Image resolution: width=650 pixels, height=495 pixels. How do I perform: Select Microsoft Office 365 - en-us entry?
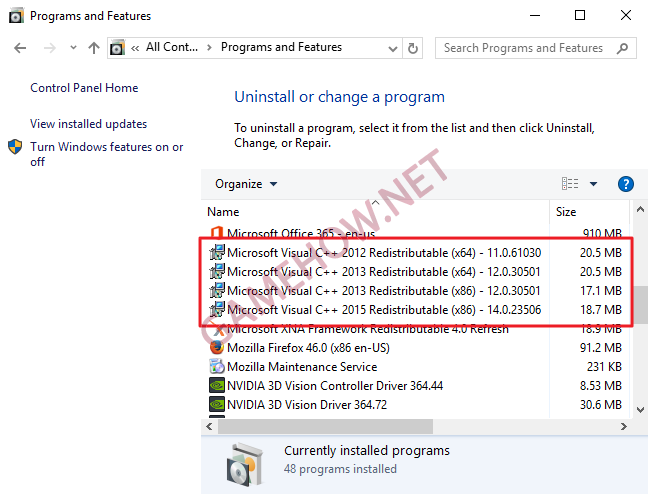415,233
